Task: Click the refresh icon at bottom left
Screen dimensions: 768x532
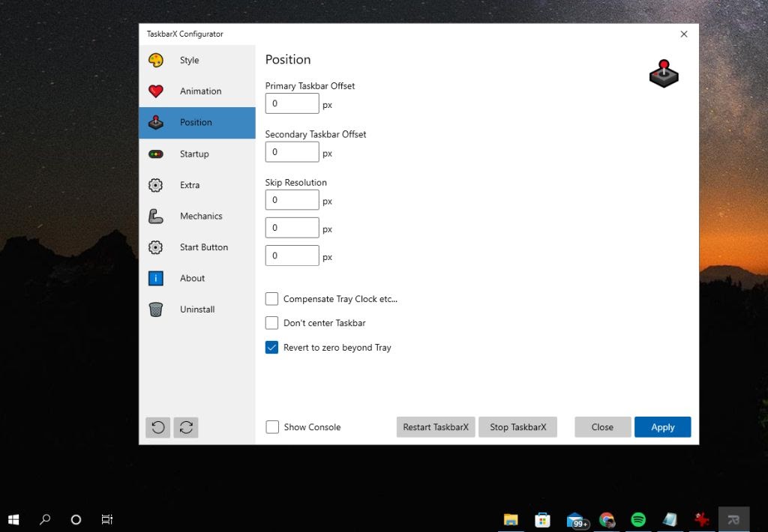Action: 185,427
